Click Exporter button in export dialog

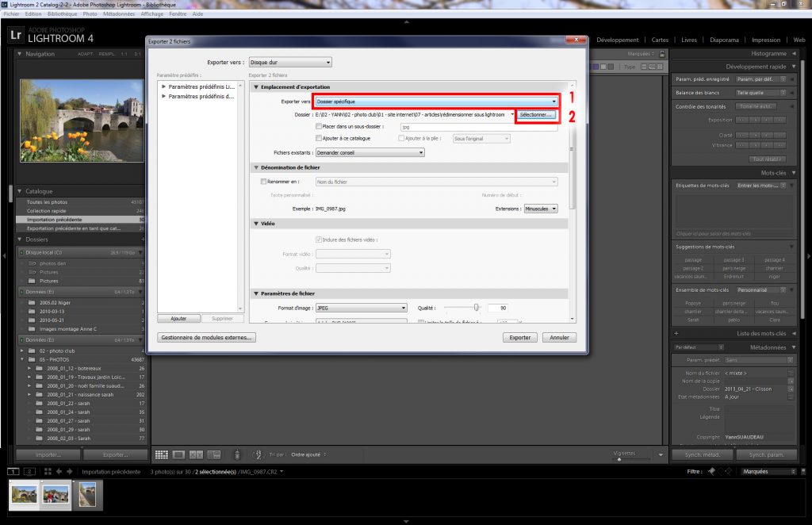point(520,338)
